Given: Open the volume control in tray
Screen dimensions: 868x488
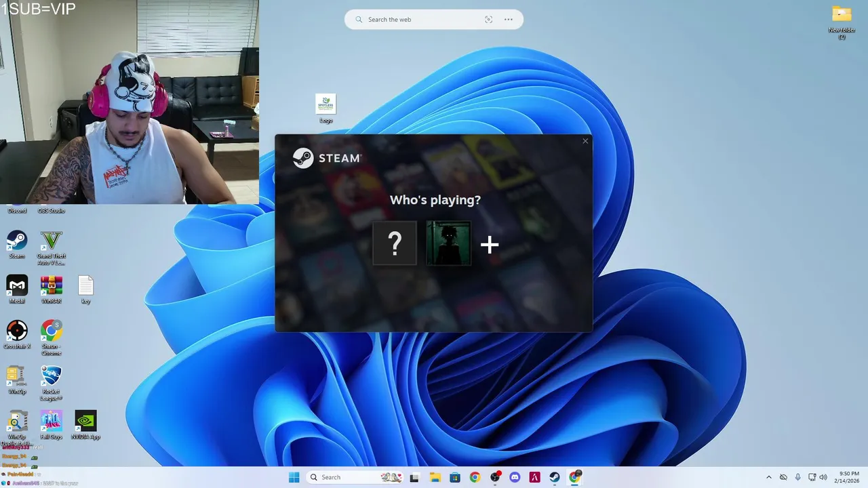Looking at the screenshot, I should [825, 477].
